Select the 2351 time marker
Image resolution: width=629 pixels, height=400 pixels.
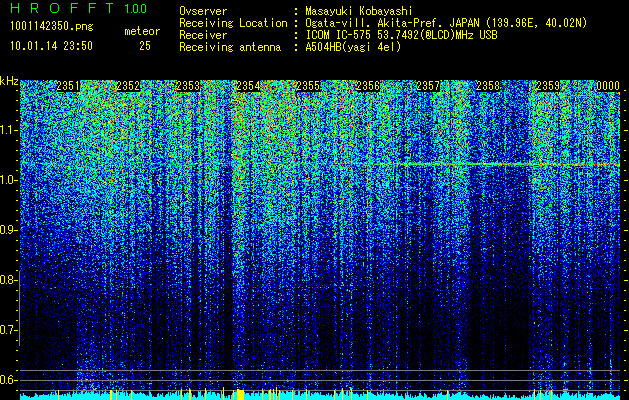click(x=68, y=86)
